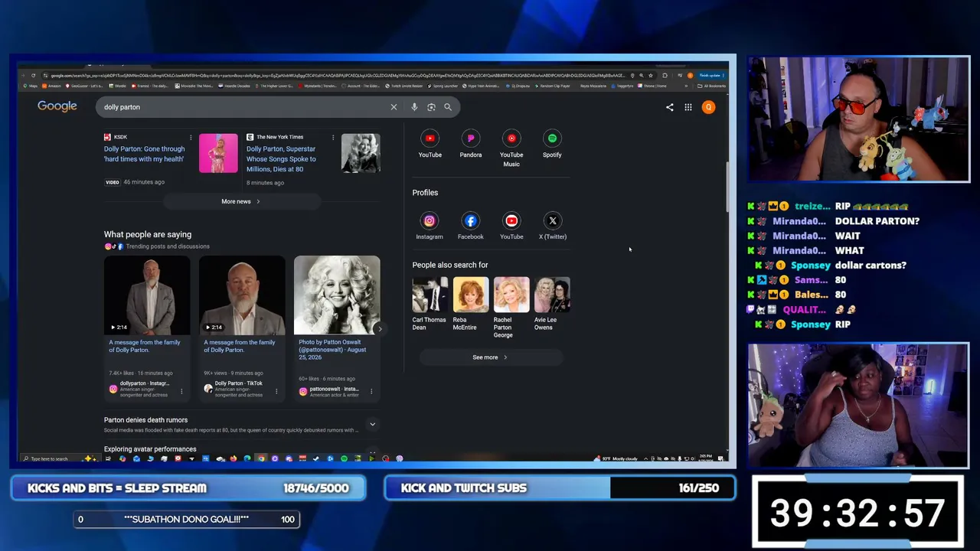This screenshot has height=551, width=980.
Task: Open options for the dollyparton Instagram post
Action: pos(181,391)
